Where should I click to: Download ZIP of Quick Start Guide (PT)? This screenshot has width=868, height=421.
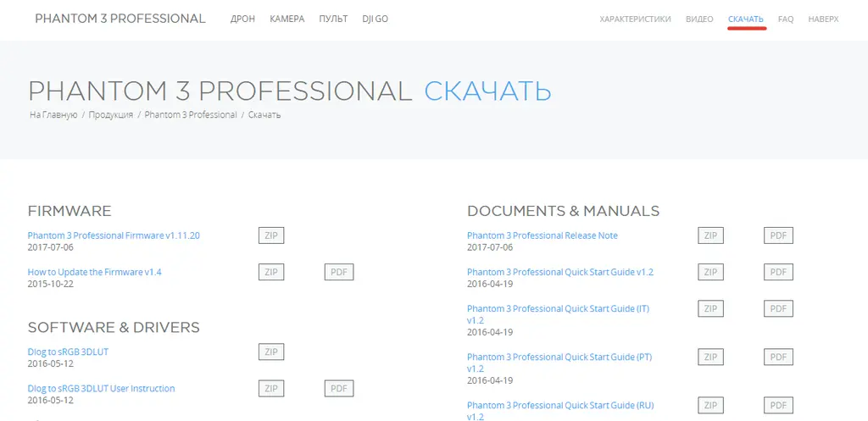(710, 357)
